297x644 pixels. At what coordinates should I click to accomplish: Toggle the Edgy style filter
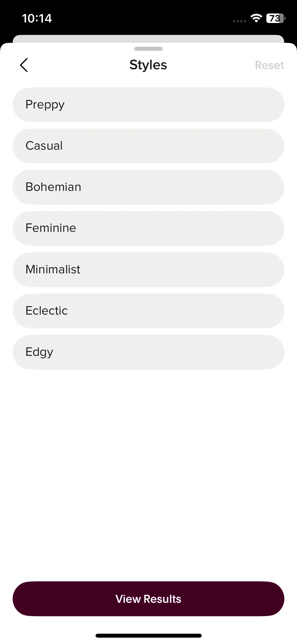148,352
